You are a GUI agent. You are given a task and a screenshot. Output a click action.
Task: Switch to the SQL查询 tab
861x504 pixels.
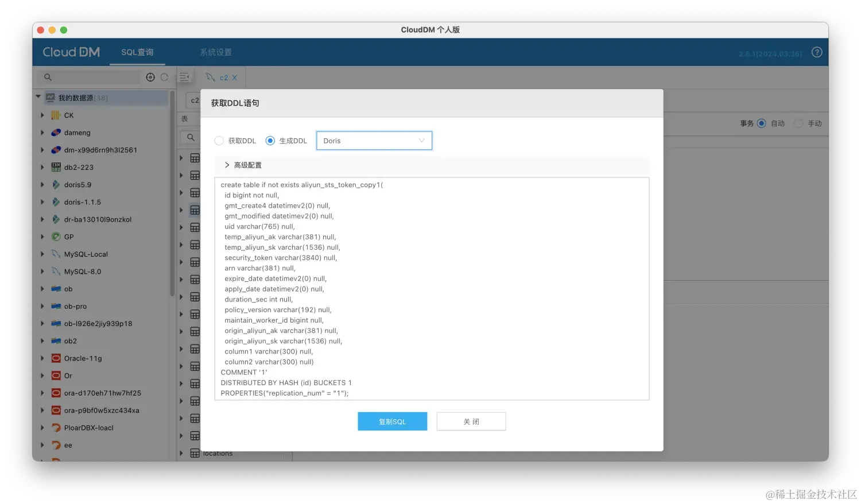click(x=137, y=52)
